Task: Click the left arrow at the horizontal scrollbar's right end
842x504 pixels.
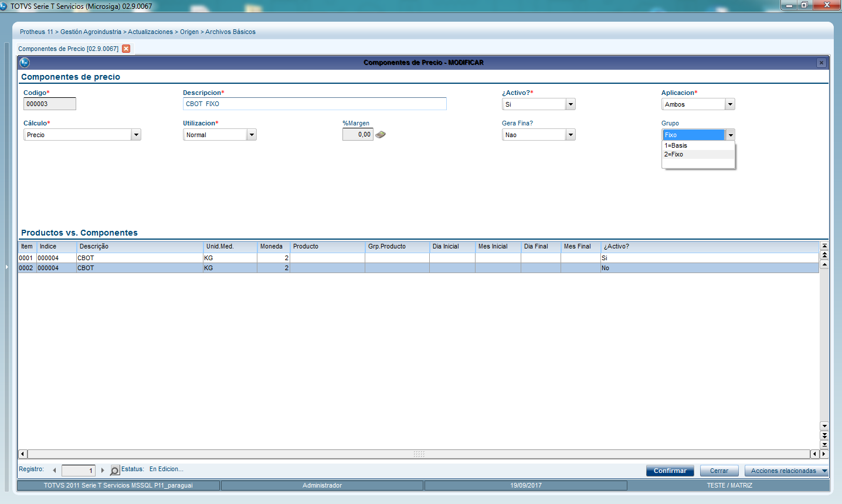Action: 814,454
